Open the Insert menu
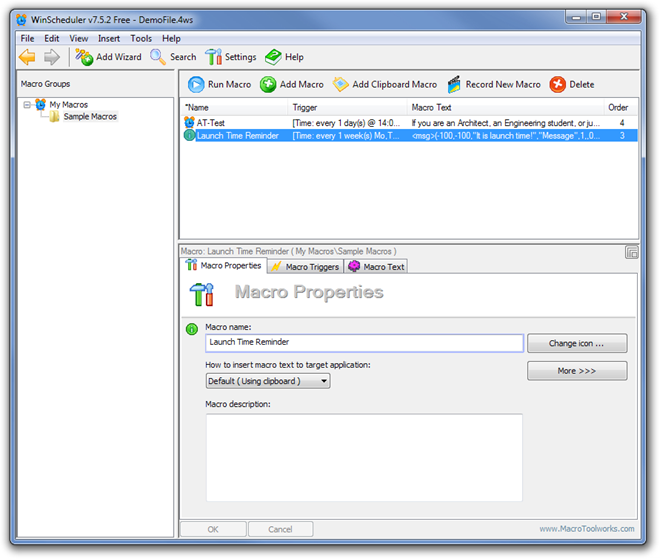The image size is (660, 559). 109,38
